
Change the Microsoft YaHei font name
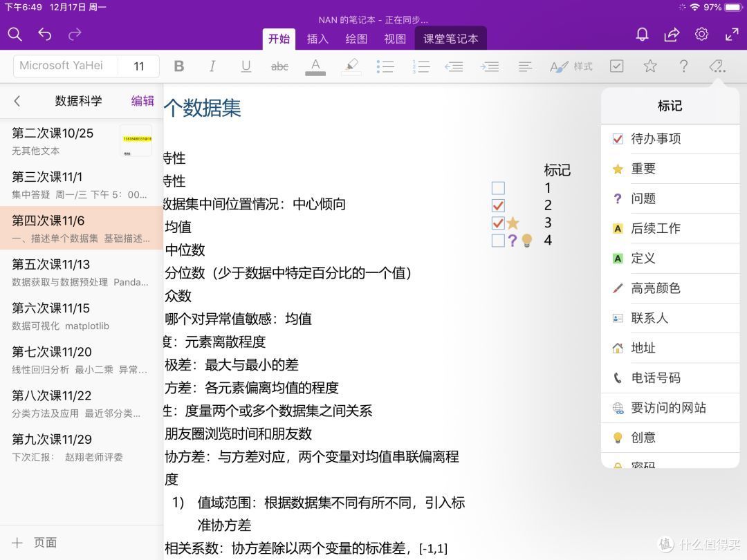pyautogui.click(x=66, y=66)
